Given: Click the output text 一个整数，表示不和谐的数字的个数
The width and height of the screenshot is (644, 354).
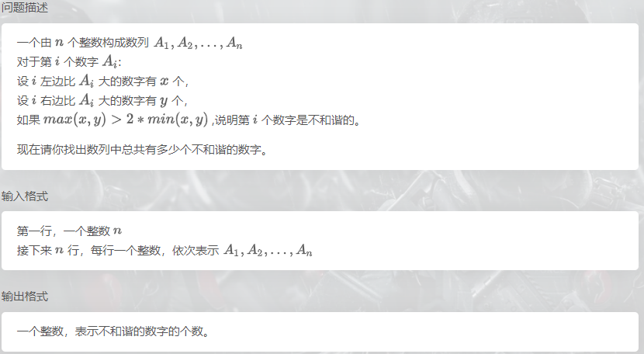Looking at the screenshot, I should [113, 331].
